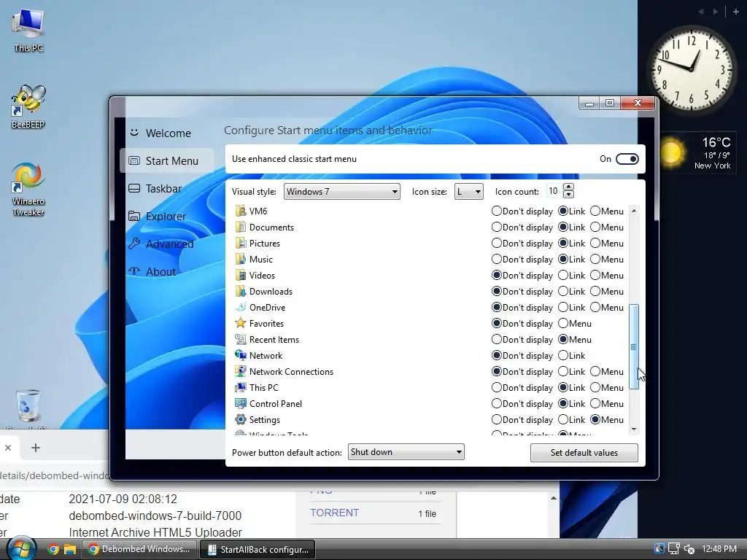Set VM6 to Don't display
This screenshot has width=747, height=560.
(x=496, y=211)
